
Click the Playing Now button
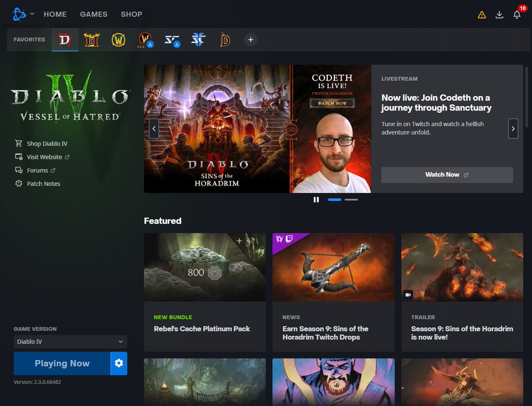[x=62, y=363]
